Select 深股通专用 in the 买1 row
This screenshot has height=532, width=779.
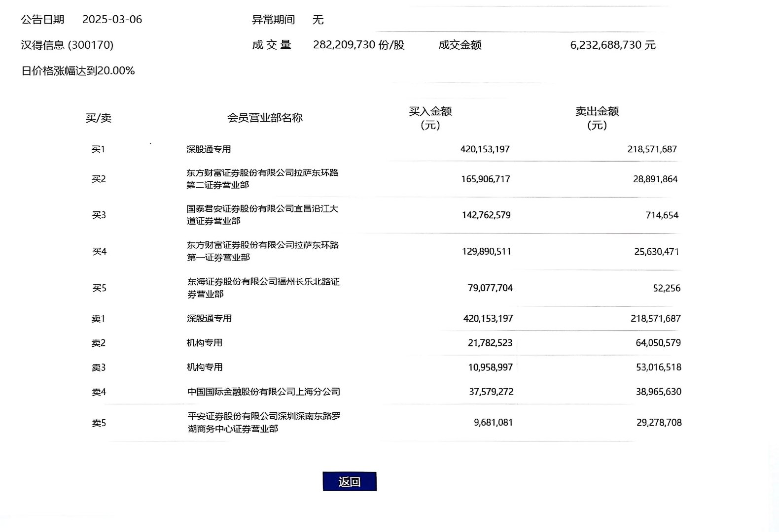[209, 149]
